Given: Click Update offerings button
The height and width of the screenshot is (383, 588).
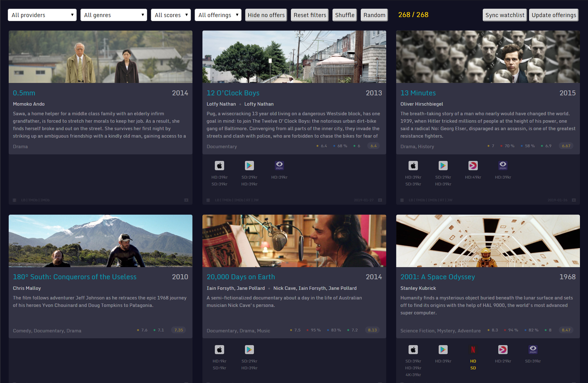Looking at the screenshot, I should click(554, 15).
